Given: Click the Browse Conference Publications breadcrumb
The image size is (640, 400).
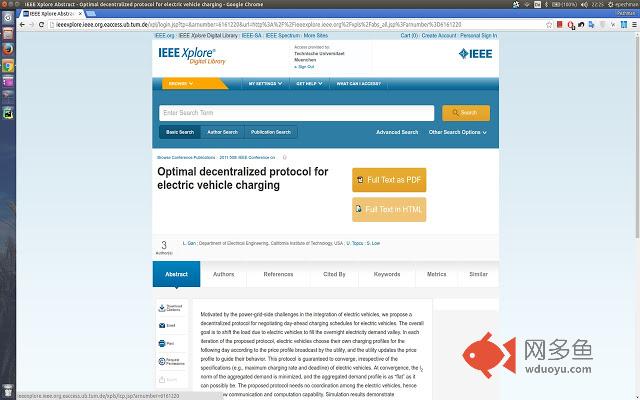Looking at the screenshot, I should click(186, 157).
